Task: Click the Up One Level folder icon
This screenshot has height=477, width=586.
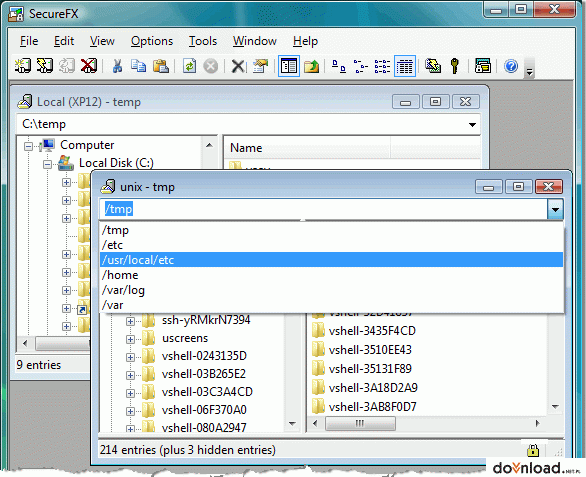Action: 311,66
